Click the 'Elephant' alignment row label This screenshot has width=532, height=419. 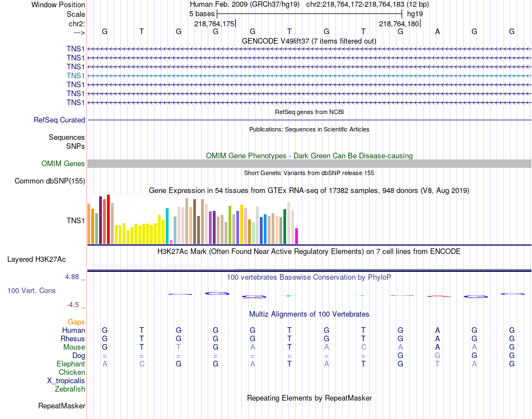[x=71, y=364]
